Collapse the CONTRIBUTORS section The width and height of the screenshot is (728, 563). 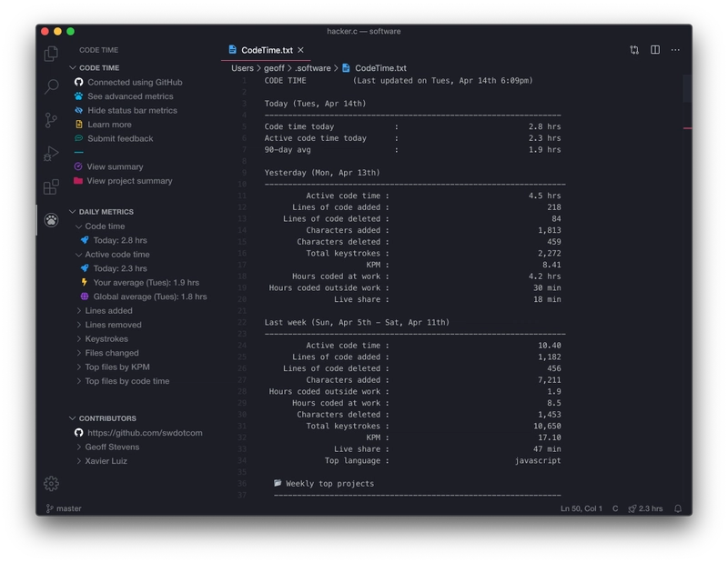click(73, 418)
